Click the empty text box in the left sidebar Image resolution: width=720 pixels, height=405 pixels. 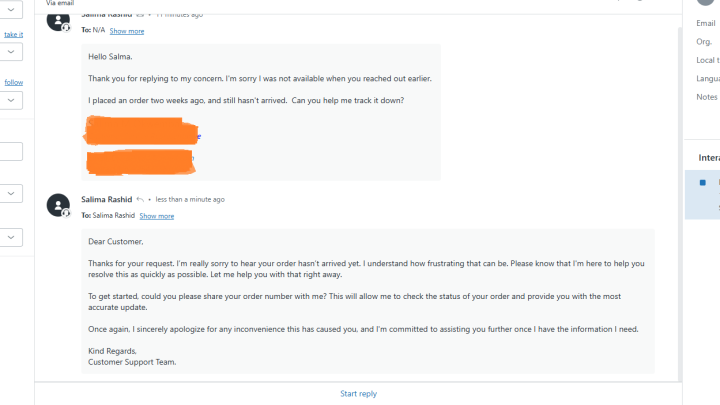(11, 151)
